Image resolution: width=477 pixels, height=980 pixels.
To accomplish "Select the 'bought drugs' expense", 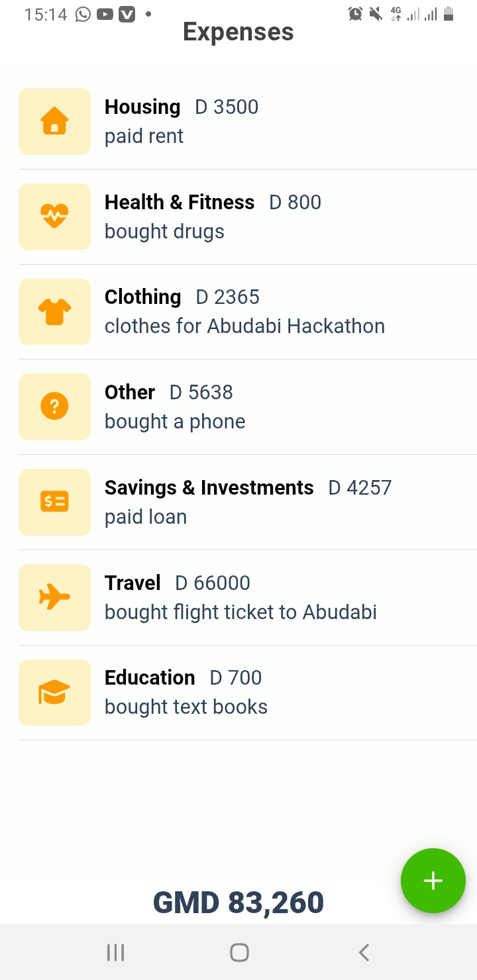I will coord(164,232).
